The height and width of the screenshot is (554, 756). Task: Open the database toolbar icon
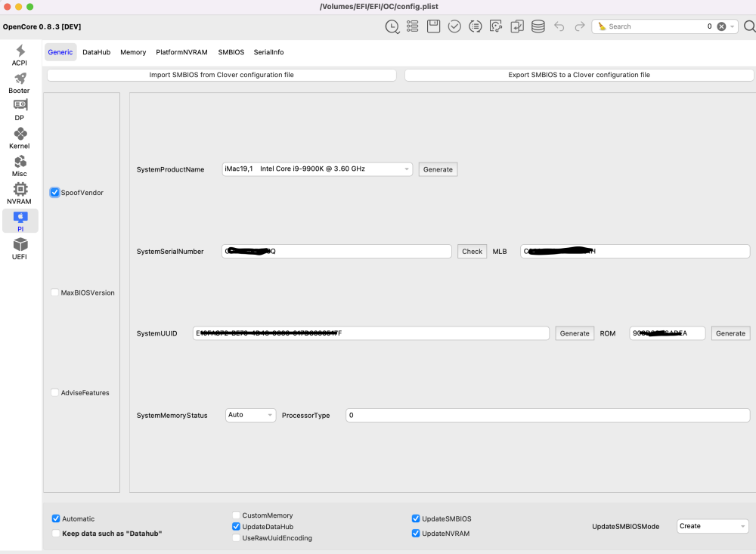point(538,26)
